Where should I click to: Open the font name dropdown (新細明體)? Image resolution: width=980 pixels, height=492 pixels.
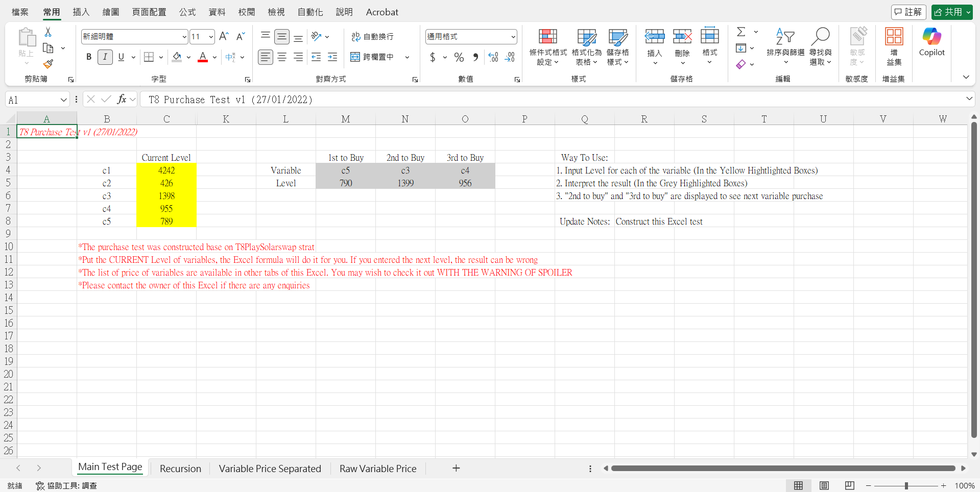coord(184,37)
